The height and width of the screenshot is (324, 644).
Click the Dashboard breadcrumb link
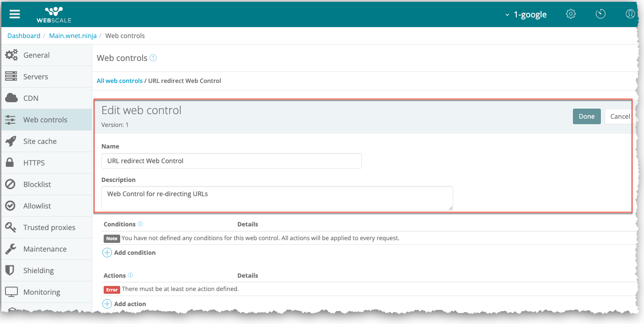pyautogui.click(x=24, y=36)
